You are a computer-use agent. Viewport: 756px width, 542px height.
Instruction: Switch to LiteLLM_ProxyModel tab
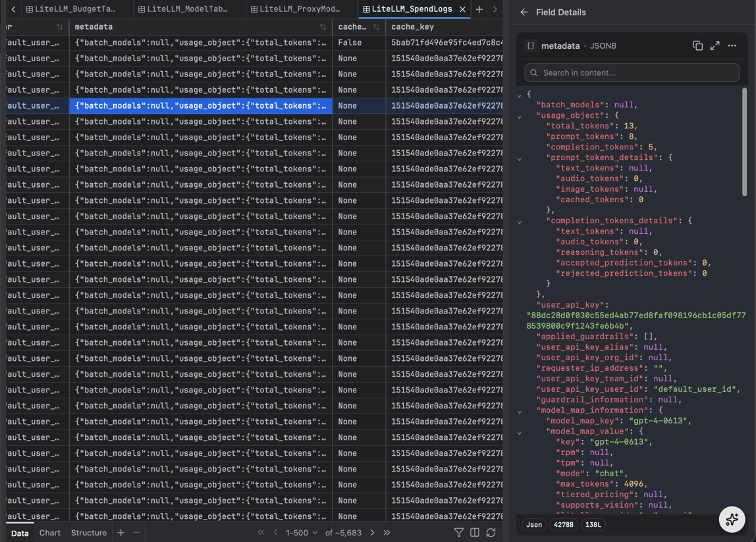point(295,9)
